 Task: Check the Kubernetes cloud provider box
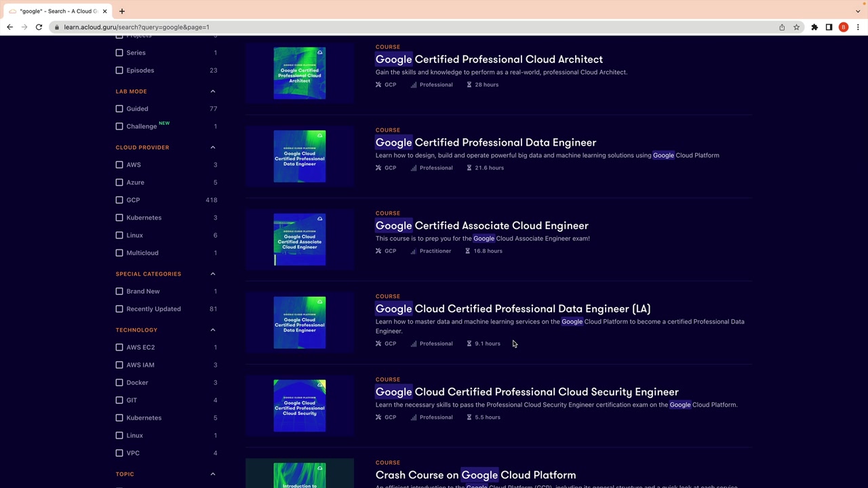tap(119, 218)
